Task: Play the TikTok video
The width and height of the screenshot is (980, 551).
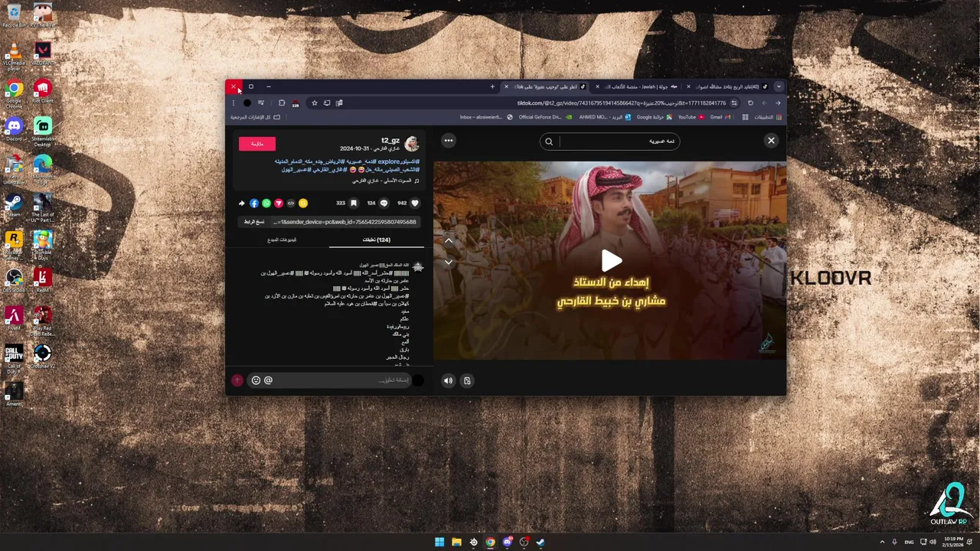Action: [611, 261]
